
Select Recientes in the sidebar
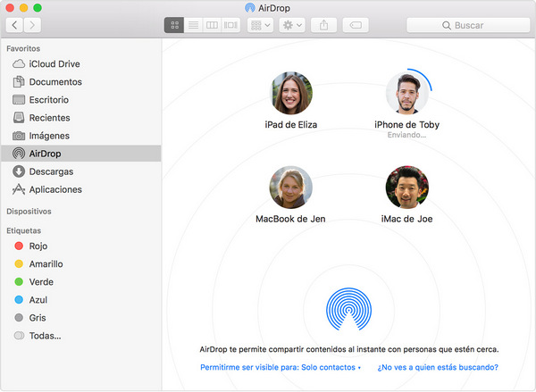point(49,118)
